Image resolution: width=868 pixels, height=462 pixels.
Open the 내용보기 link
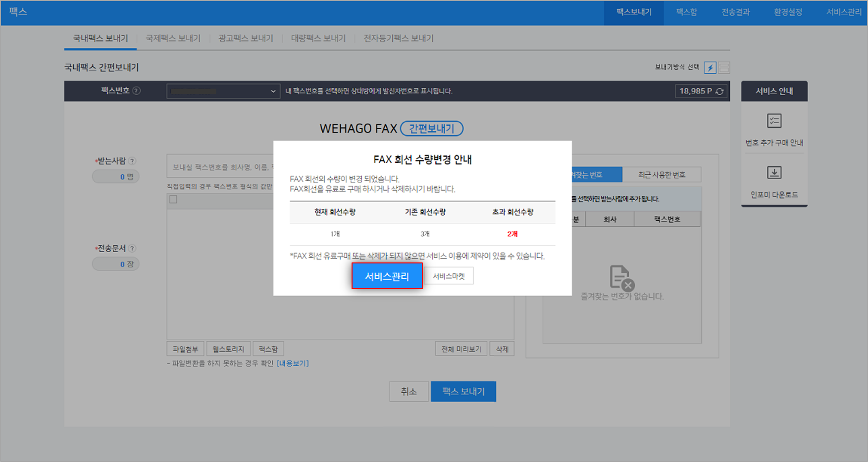click(x=293, y=363)
